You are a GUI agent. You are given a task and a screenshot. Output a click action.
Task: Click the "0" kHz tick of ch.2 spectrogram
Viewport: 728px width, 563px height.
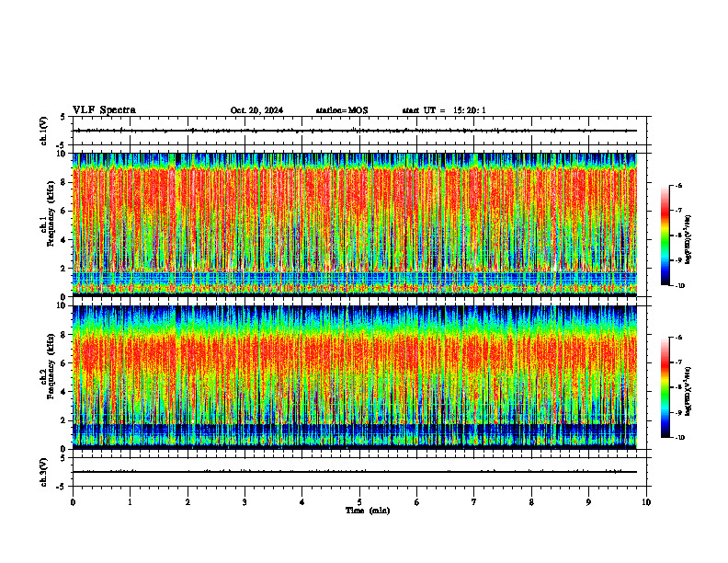[x=64, y=449]
